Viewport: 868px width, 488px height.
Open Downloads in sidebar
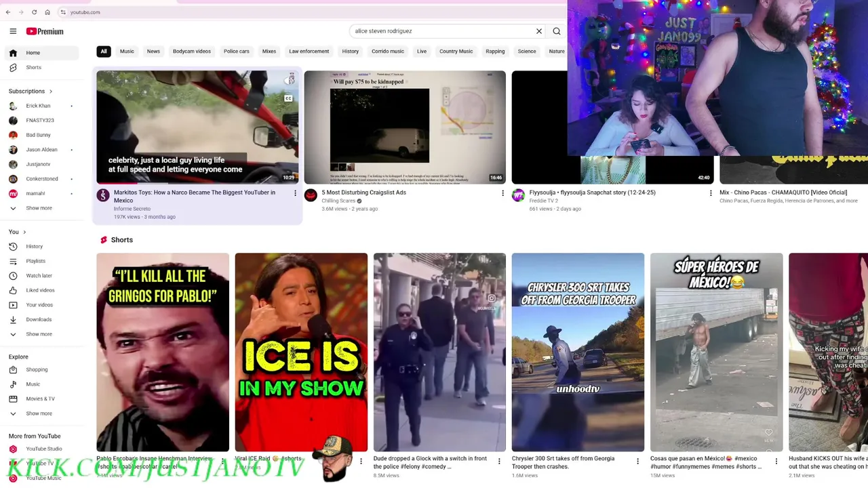[41, 319]
